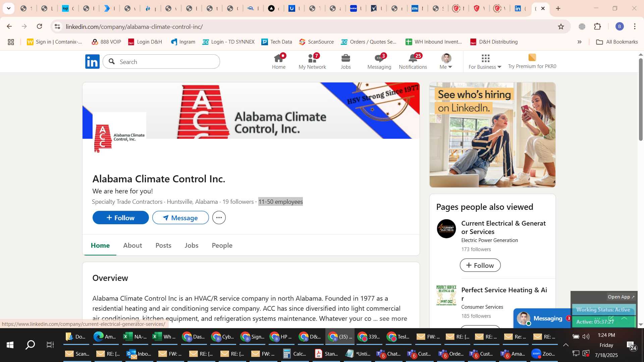Close the active LinkedIn browser tab
Image resolution: width=644 pixels, height=362 pixels.
pos(543,8)
